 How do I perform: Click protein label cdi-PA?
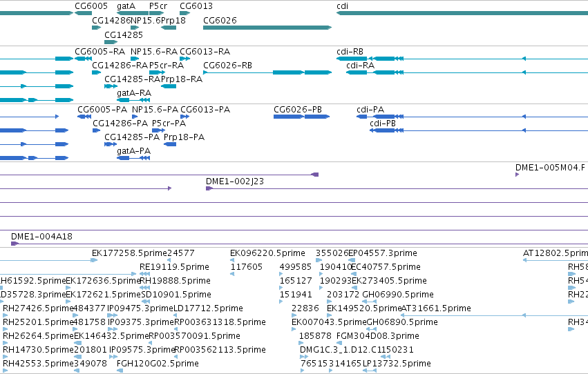point(370,110)
